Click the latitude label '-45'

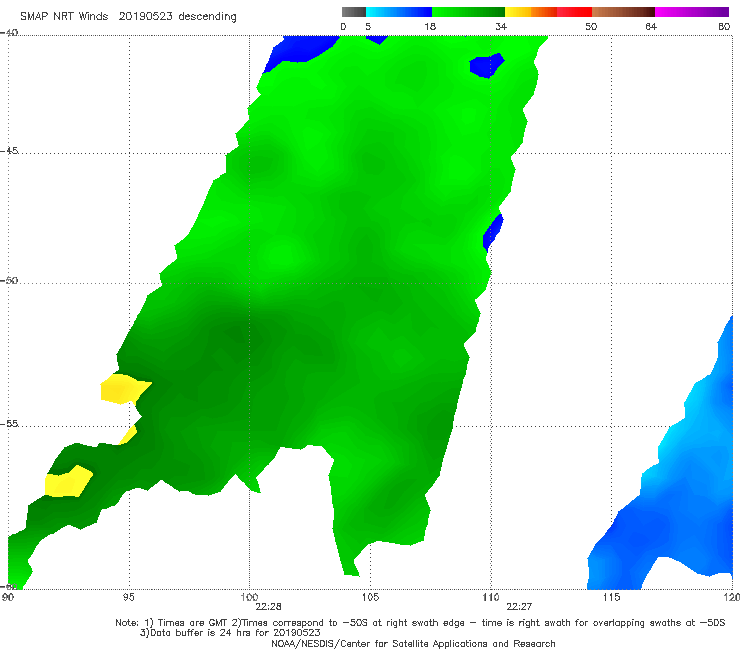click(9, 151)
